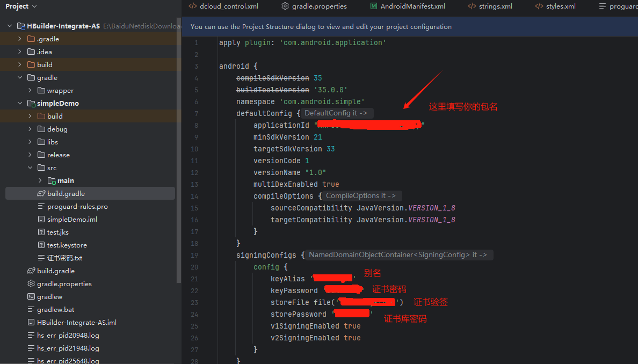Click the gradlew script icon

pos(31,296)
